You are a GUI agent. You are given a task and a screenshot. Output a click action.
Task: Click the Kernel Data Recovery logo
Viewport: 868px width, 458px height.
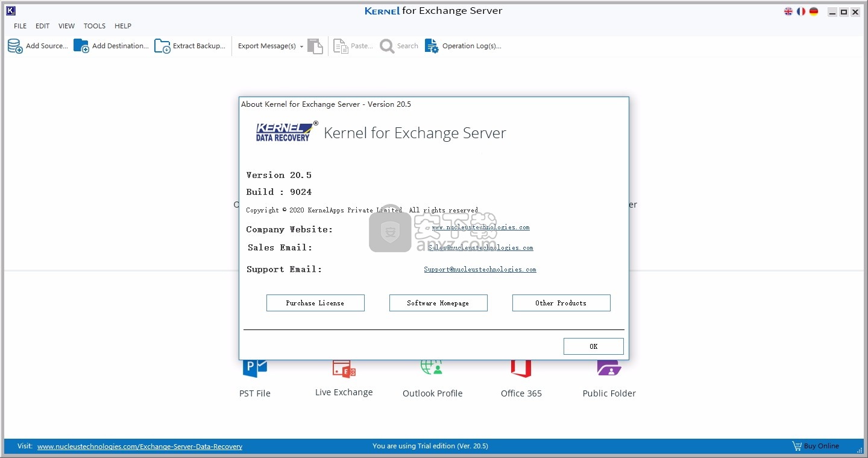[x=286, y=132]
